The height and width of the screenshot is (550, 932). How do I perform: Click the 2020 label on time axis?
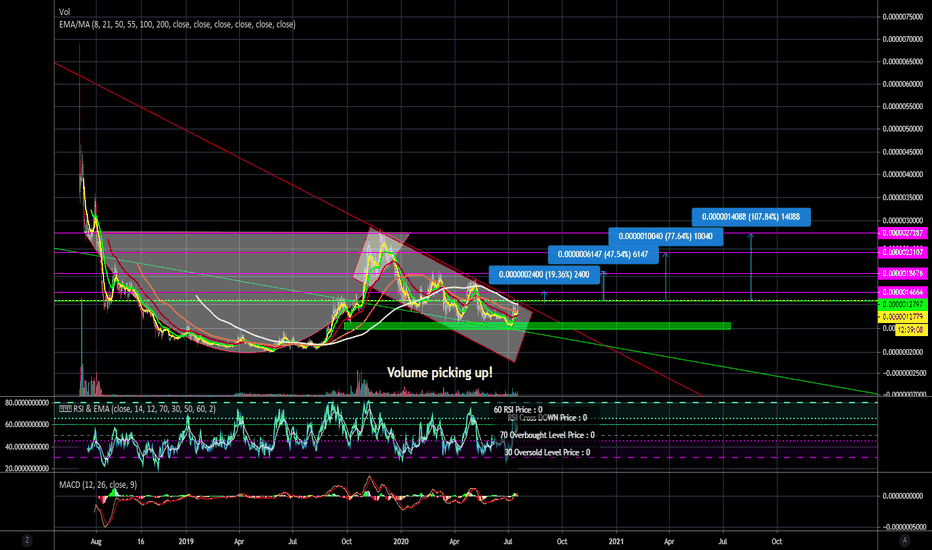click(401, 541)
